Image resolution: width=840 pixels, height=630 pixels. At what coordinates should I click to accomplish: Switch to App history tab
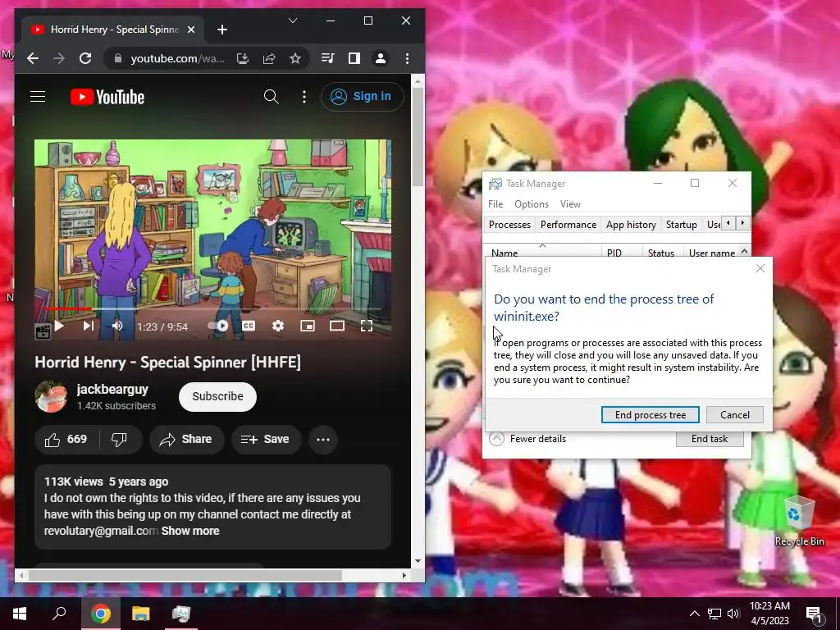point(631,225)
